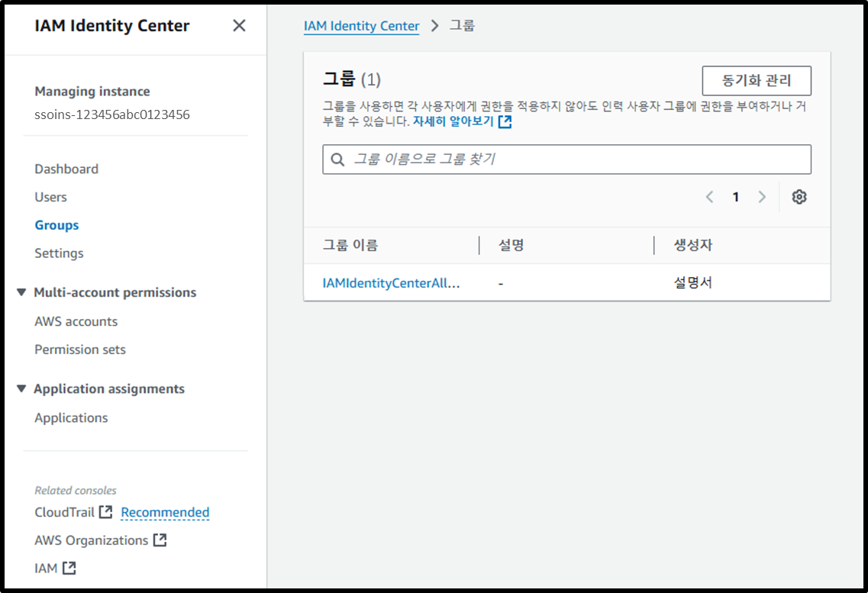Go to previous page arrow
868x593 pixels.
tap(709, 197)
